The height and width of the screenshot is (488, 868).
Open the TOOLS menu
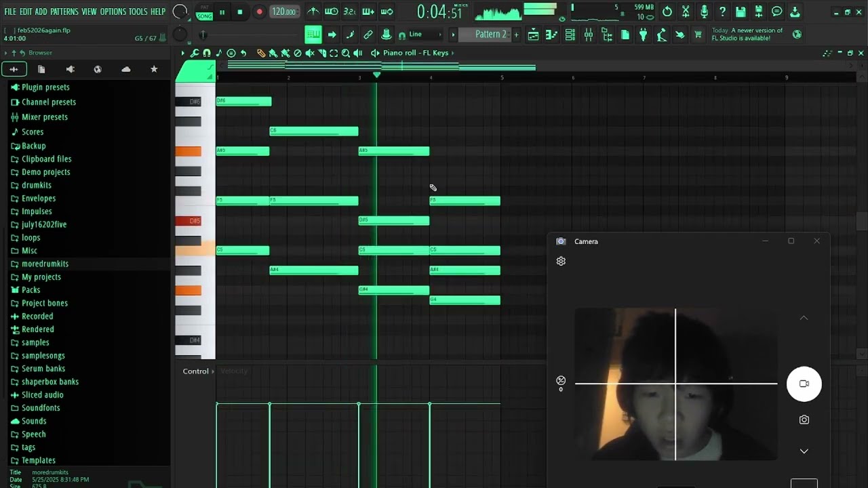[x=138, y=12]
